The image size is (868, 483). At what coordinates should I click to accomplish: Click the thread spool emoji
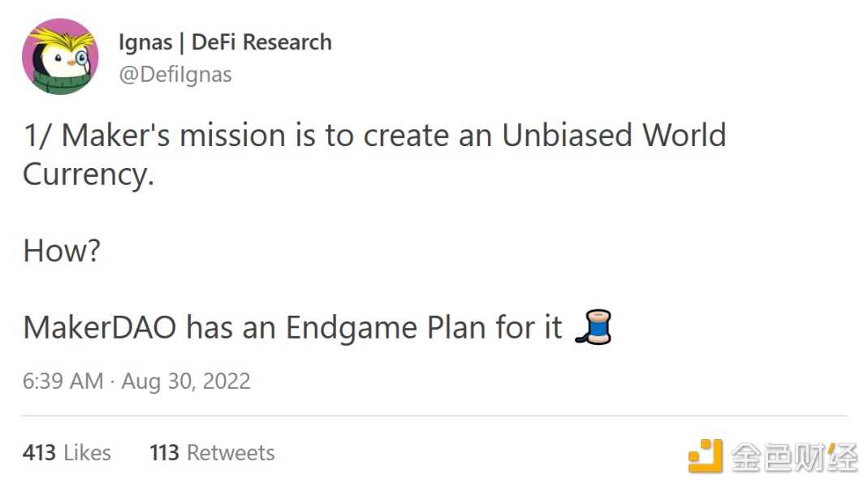point(593,328)
